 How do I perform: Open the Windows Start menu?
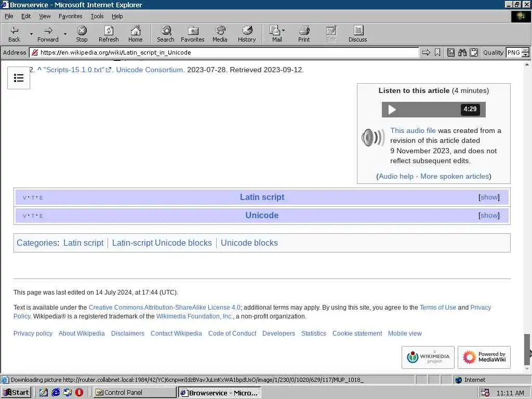point(16,393)
